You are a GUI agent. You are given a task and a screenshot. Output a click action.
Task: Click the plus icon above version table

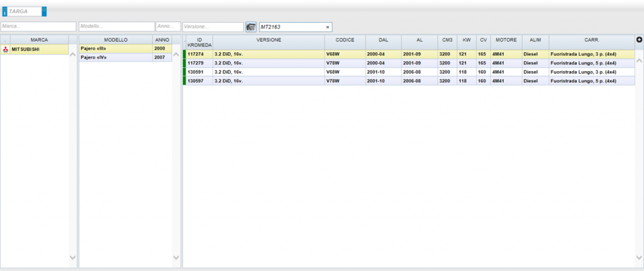(x=639, y=40)
